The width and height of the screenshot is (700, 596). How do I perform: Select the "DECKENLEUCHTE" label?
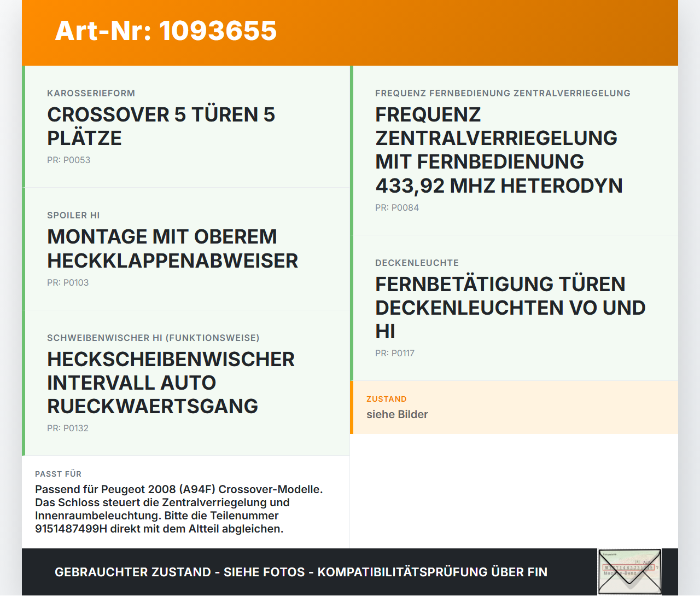click(417, 263)
